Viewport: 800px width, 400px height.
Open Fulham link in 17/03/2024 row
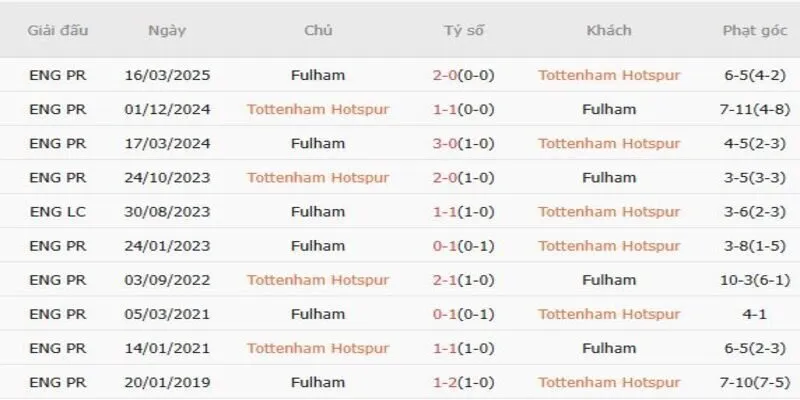[318, 143]
